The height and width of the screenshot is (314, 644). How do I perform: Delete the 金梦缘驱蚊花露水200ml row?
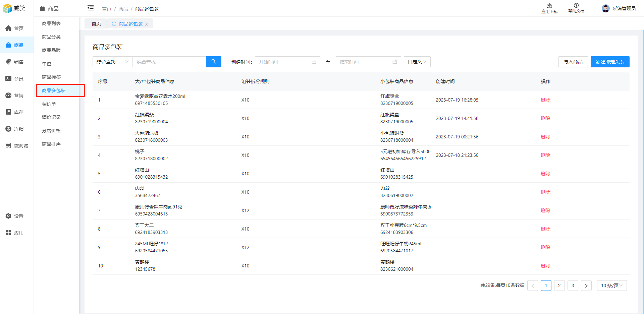coord(545,100)
